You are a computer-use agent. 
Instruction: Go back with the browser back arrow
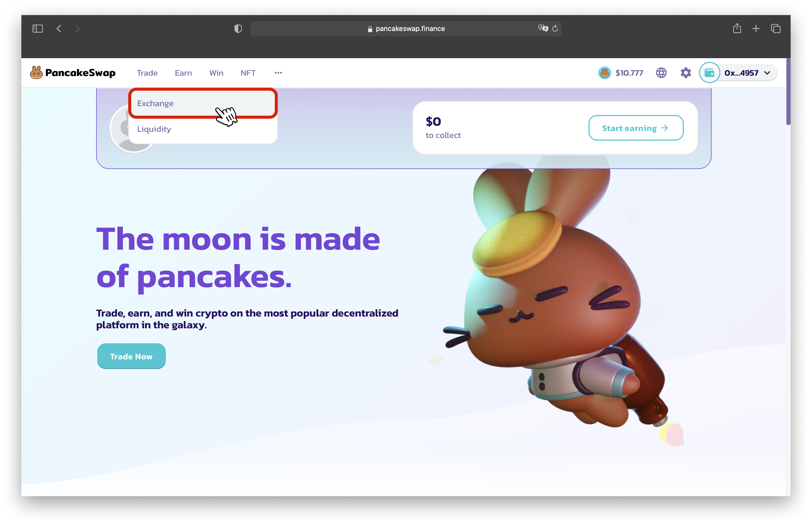click(x=59, y=29)
